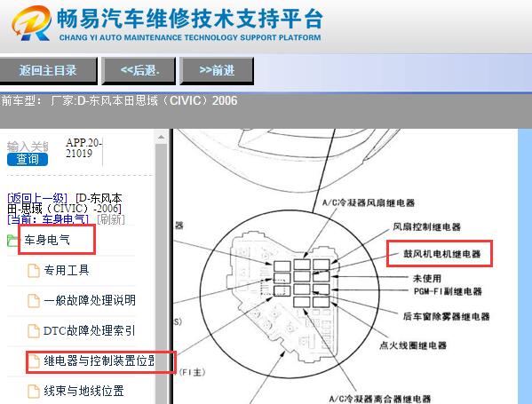Click the green 车身电气 folder icon
This screenshot has width=532, height=404.
coord(13,241)
